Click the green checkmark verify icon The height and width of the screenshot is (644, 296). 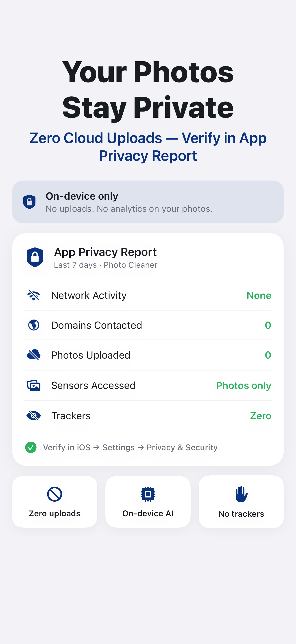pos(31,447)
